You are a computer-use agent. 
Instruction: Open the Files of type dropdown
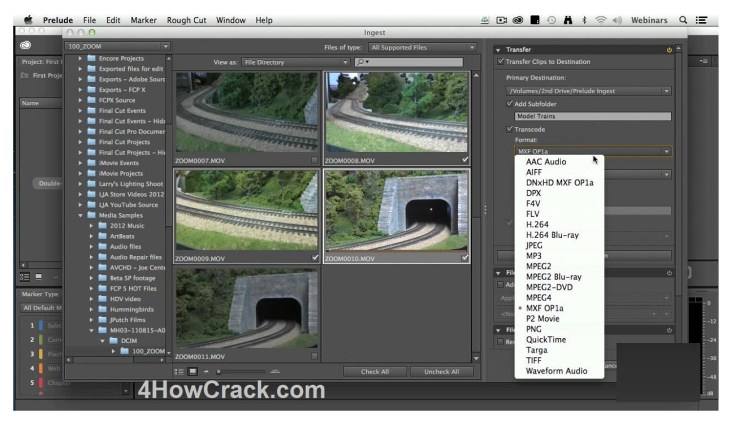tap(422, 47)
